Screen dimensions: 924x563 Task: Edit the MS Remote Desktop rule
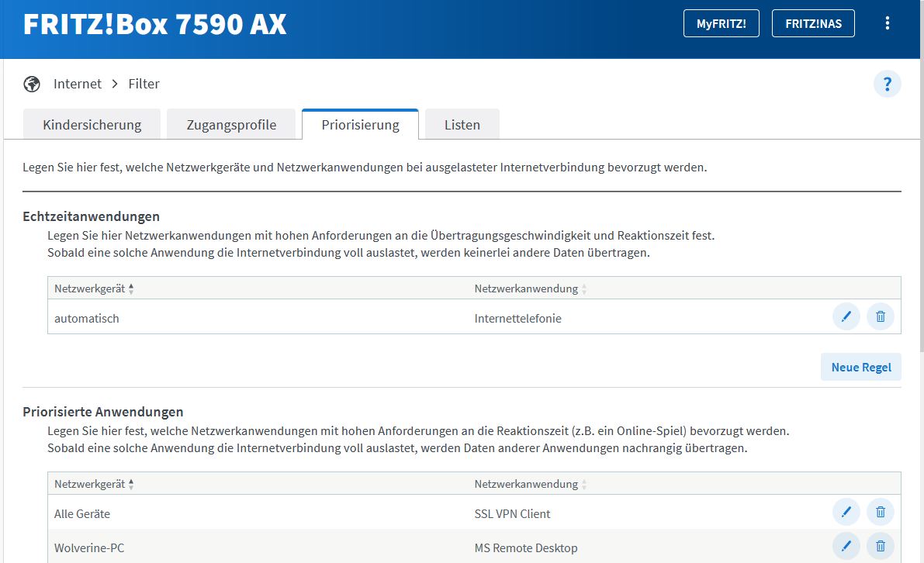pos(846,546)
